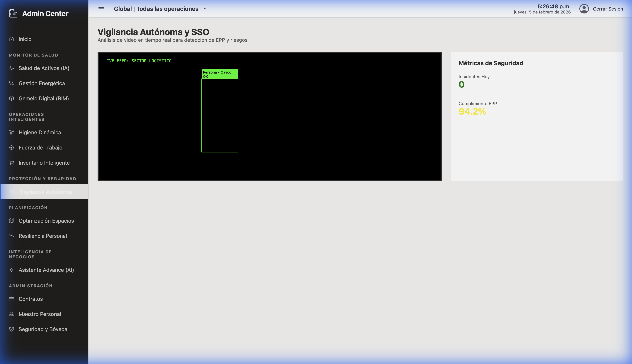Open Salud de Activos pulse icon

(11, 68)
